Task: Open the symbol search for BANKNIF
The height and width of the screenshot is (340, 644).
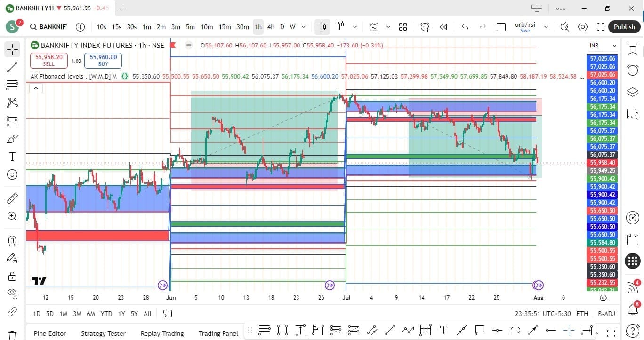Action: pyautogui.click(x=48, y=27)
